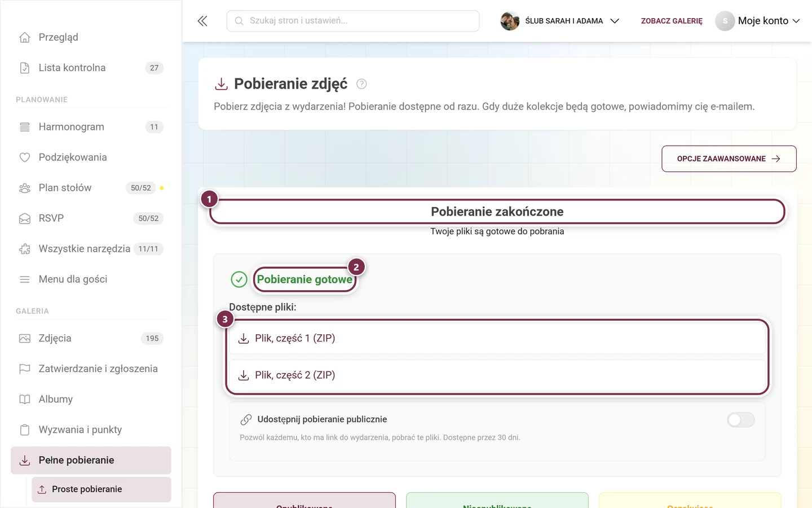812x508 pixels.
Task: Click the link chain icon
Action: click(x=246, y=419)
